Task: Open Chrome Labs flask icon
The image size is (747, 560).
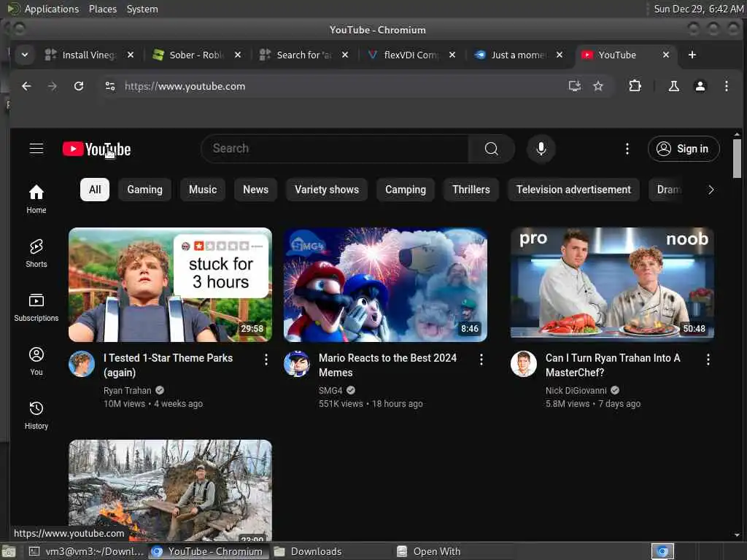Action: [x=673, y=86]
